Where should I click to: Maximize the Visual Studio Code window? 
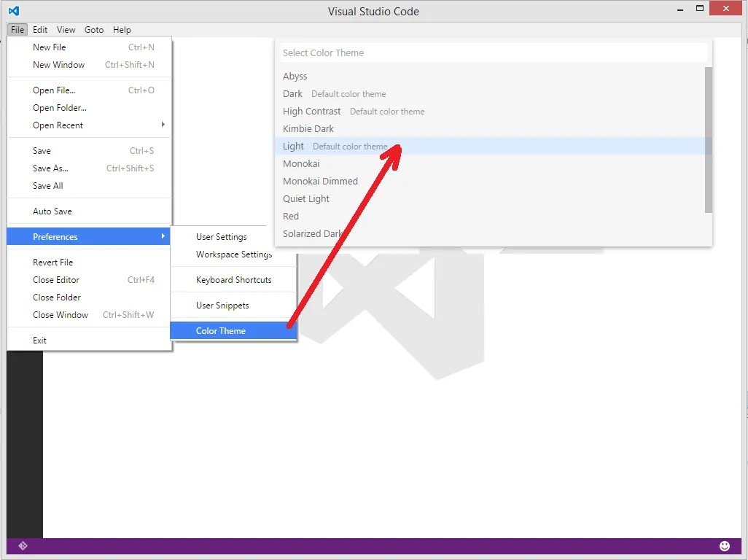coord(700,9)
